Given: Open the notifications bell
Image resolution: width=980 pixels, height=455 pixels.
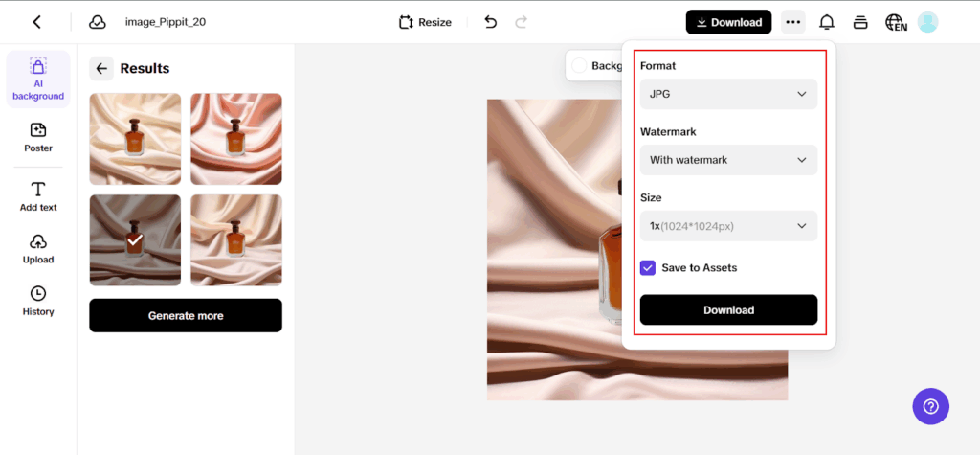Looking at the screenshot, I should click(x=827, y=23).
